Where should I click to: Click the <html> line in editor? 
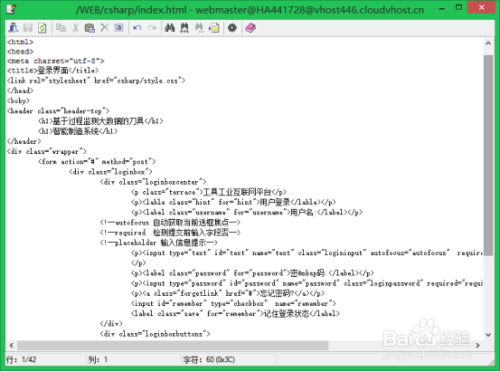pyautogui.click(x=20, y=42)
